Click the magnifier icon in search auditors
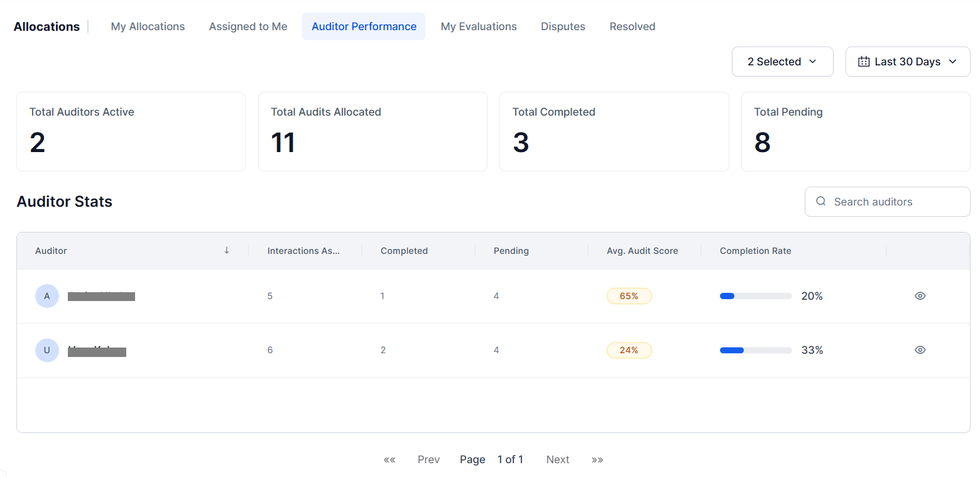This screenshot has height=477, width=980. click(x=820, y=202)
